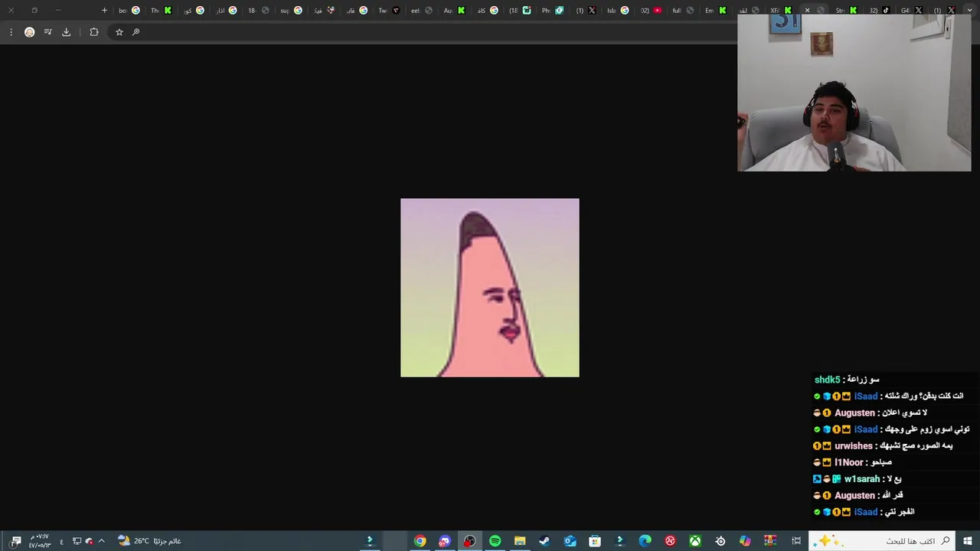Screen dimensions: 980x551
Task: Switch to the "full" tab
Action: click(x=683, y=10)
